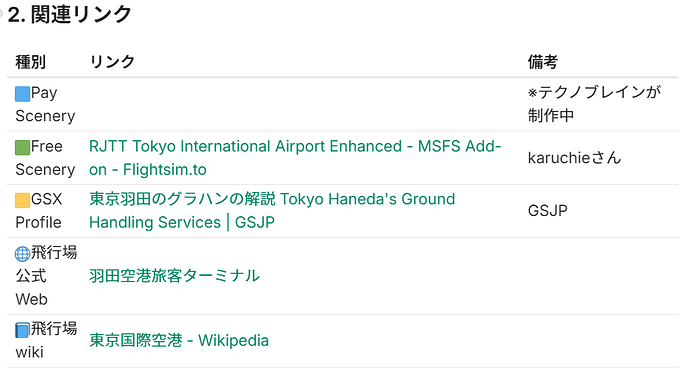Open RJTT Tokyo International Airport Enhanced link

tap(295, 158)
